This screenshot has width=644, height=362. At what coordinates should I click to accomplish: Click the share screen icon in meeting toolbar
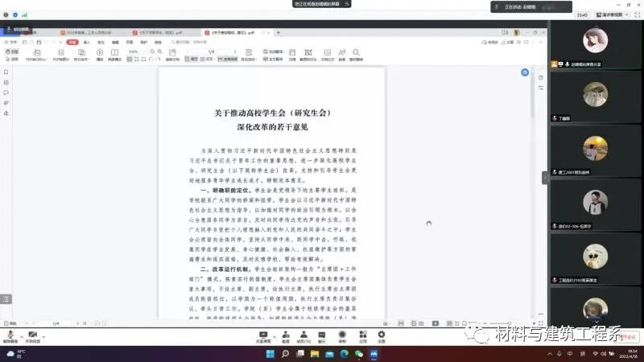(263, 335)
